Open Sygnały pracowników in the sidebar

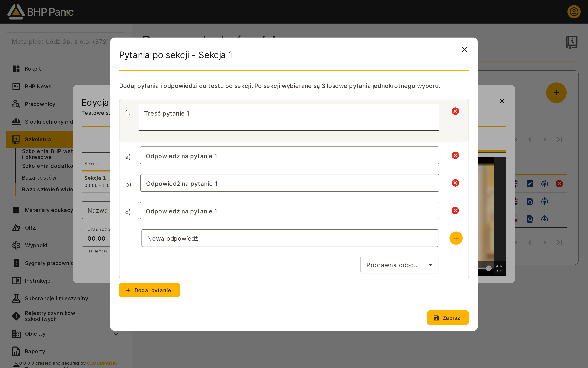point(39,263)
